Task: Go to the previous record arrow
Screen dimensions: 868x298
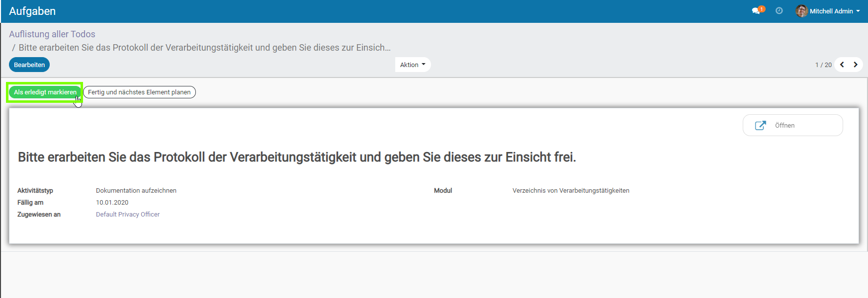Action: coord(842,65)
